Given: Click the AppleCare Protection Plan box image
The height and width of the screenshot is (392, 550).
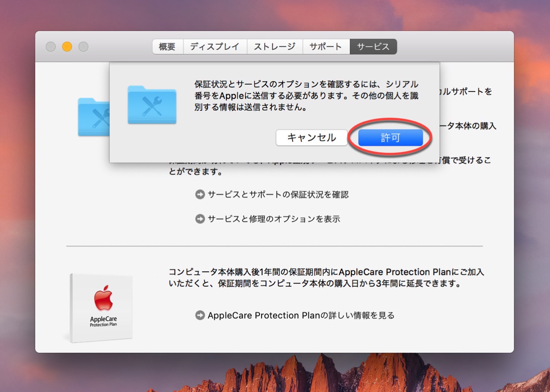Looking at the screenshot, I should point(100,308).
